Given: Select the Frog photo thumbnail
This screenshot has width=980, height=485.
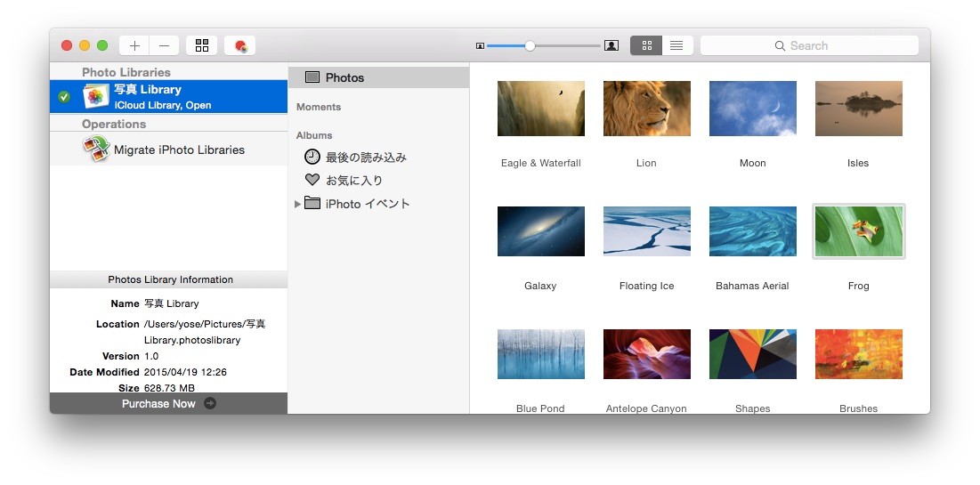Looking at the screenshot, I should click(859, 231).
